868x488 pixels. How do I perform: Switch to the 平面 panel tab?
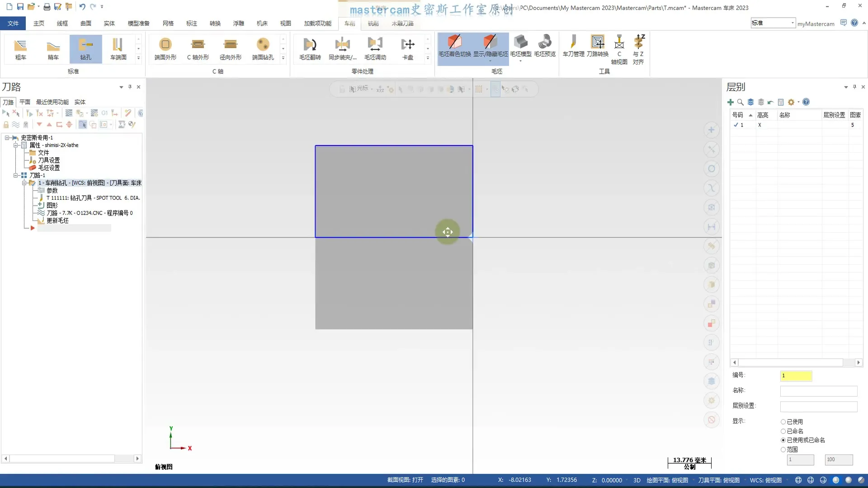[x=25, y=102]
